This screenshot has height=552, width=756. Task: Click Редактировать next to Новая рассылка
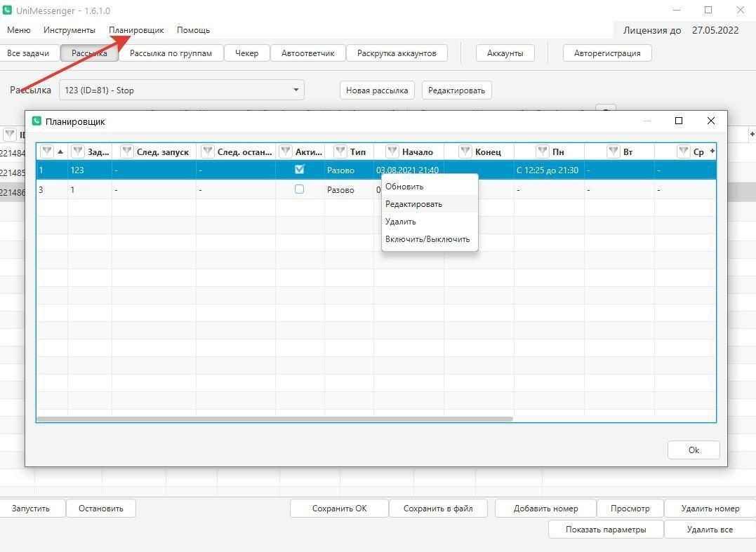tap(456, 90)
